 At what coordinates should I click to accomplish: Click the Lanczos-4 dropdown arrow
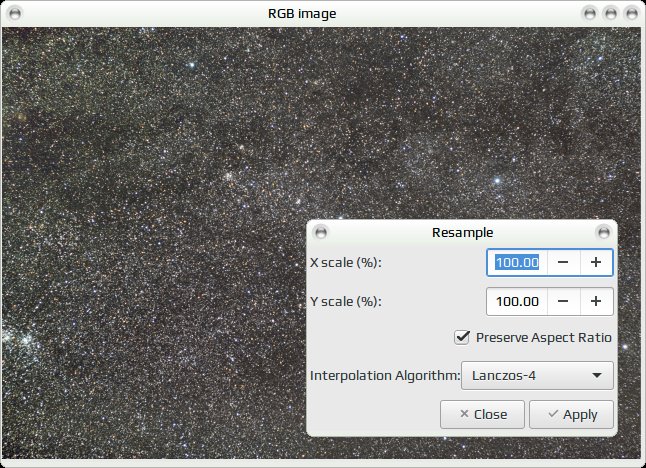pos(597,375)
